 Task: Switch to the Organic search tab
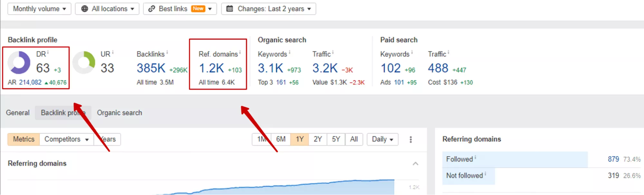(x=120, y=113)
